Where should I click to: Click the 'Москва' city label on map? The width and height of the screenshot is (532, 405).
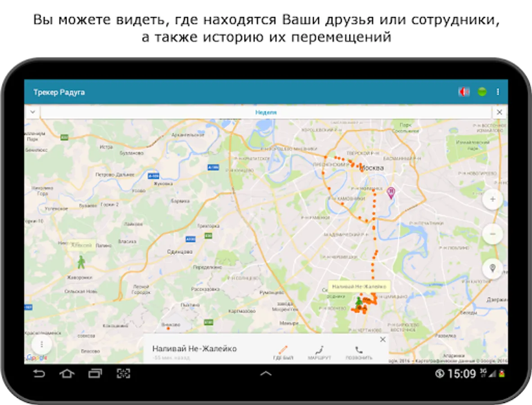[372, 167]
